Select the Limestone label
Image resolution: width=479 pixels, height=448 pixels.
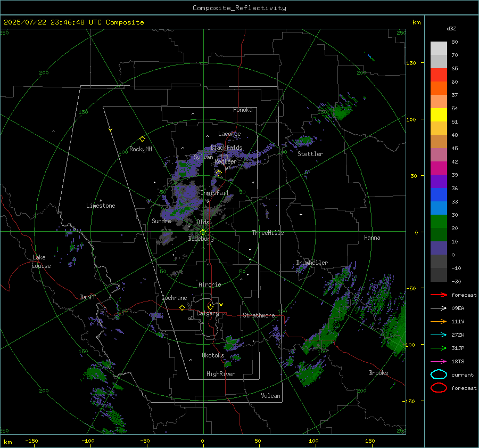pos(101,206)
